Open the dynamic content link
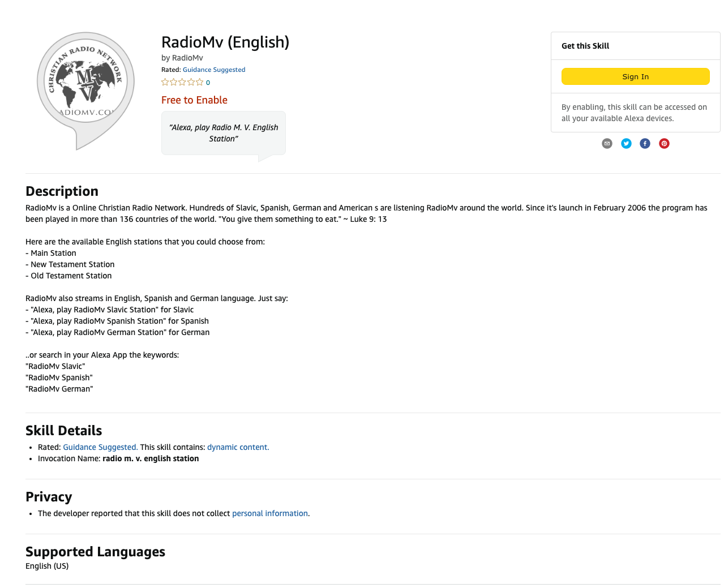 [x=238, y=447]
